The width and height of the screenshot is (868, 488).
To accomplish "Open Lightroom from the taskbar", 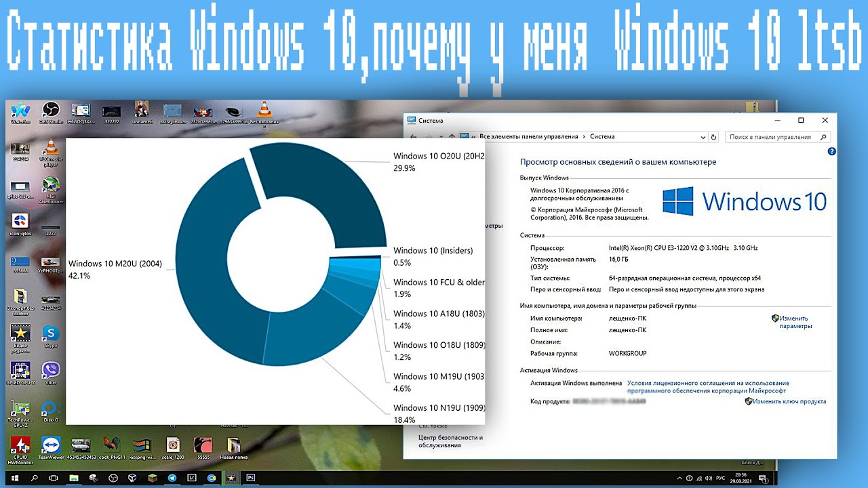I will (192, 478).
